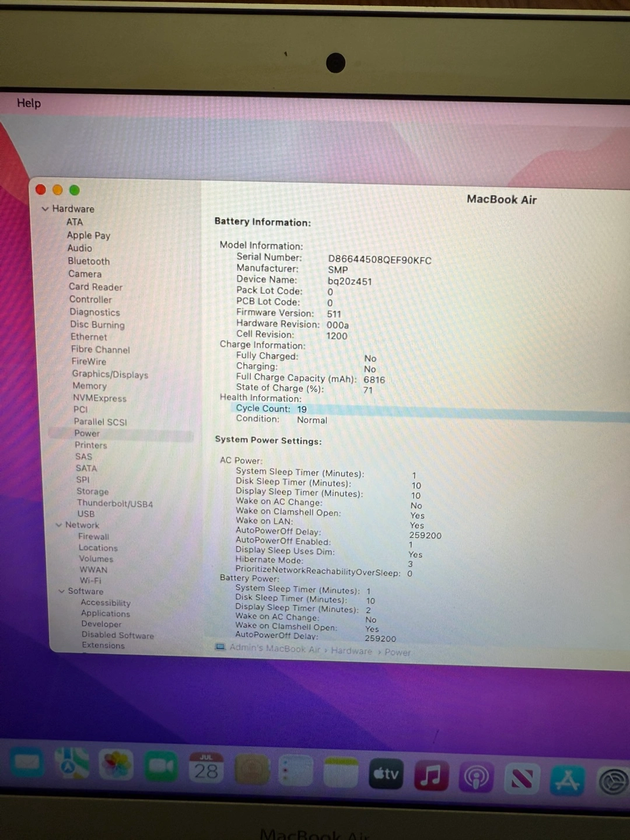Open System Preferences from the Dock
This screenshot has width=630, height=840.
(613, 782)
